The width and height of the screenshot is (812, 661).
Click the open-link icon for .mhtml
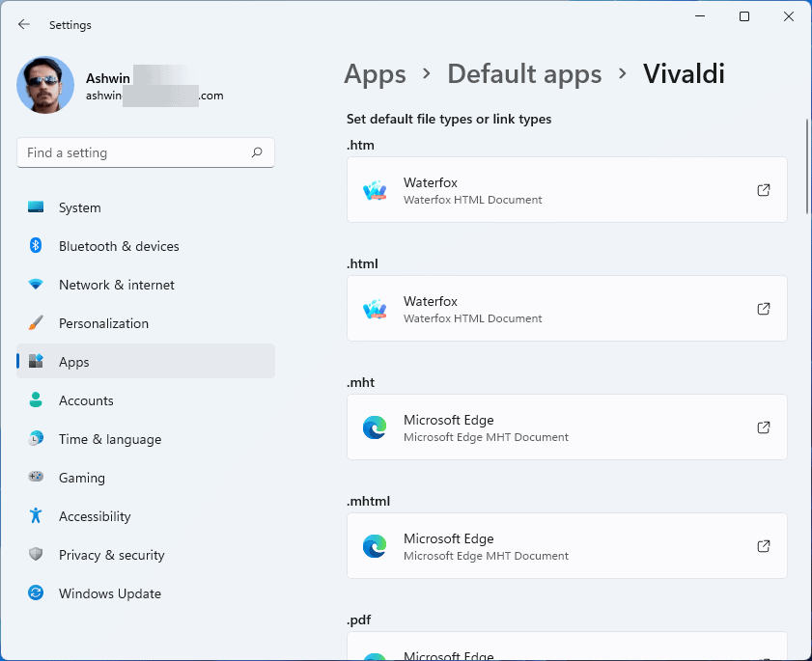[x=764, y=545]
